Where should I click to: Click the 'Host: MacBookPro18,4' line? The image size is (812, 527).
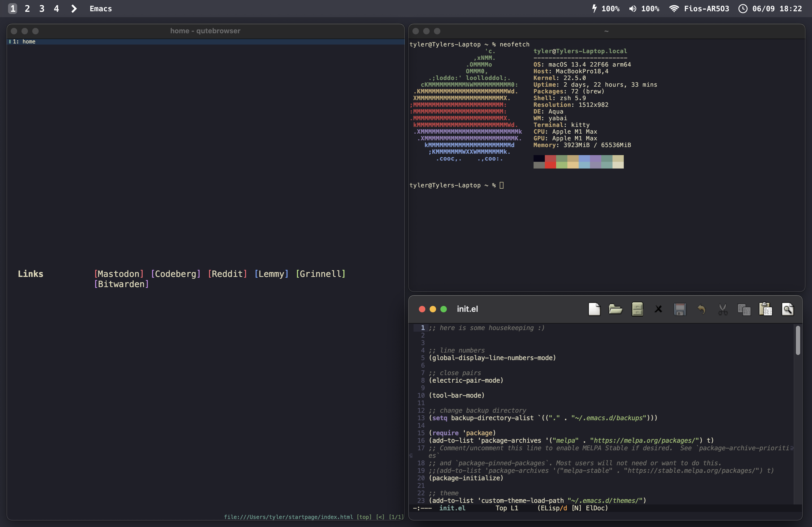coord(571,71)
